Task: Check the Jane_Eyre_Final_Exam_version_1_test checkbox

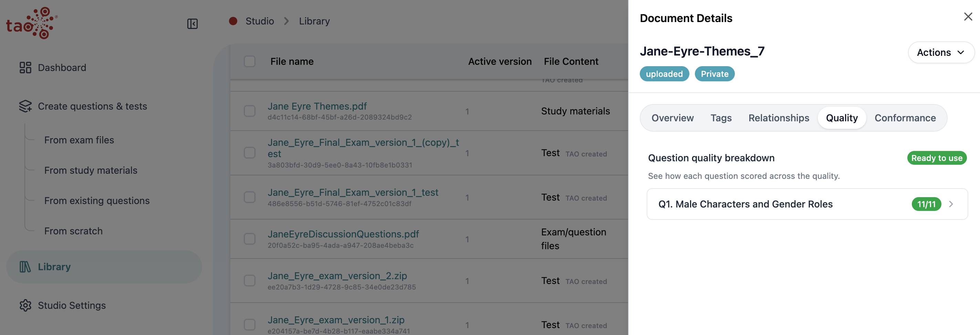Action: point(250,197)
